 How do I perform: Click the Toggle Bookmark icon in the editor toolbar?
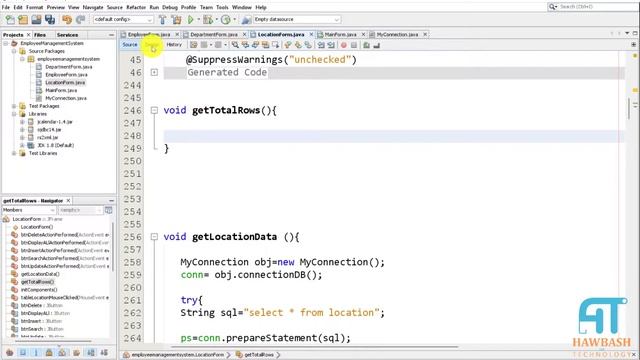(x=309, y=45)
